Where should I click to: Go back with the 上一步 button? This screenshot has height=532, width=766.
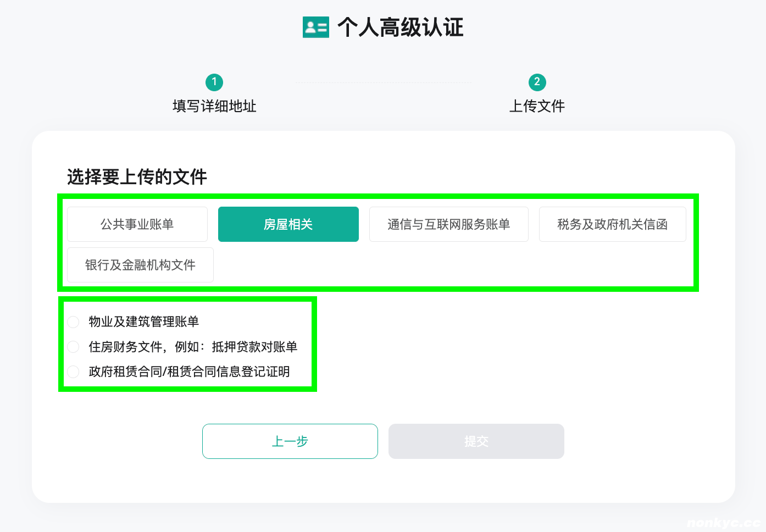290,441
